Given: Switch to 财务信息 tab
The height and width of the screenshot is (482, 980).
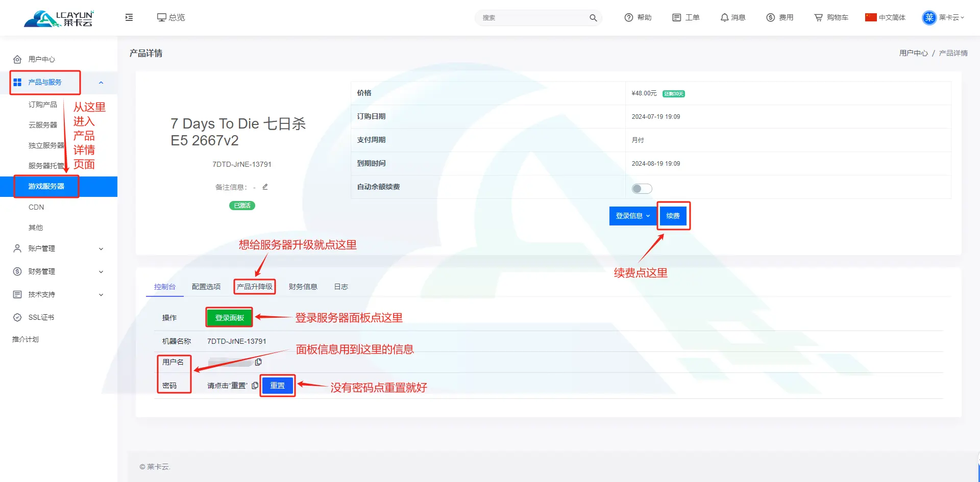Looking at the screenshot, I should click(303, 287).
